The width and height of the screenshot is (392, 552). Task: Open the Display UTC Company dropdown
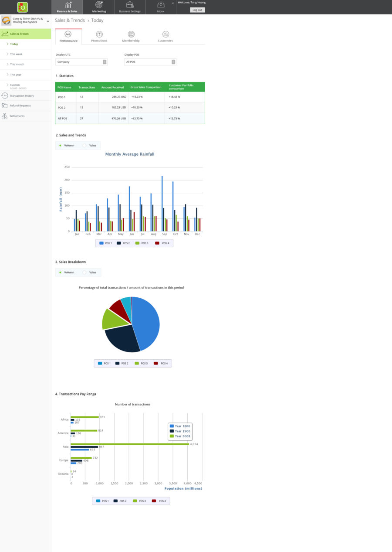[x=81, y=62]
